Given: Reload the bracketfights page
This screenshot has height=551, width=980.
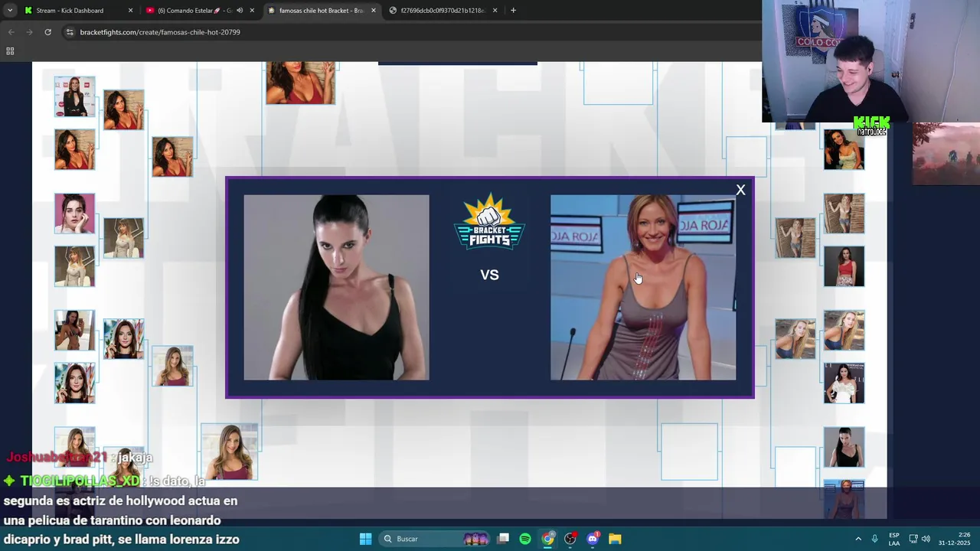Looking at the screenshot, I should tap(47, 32).
